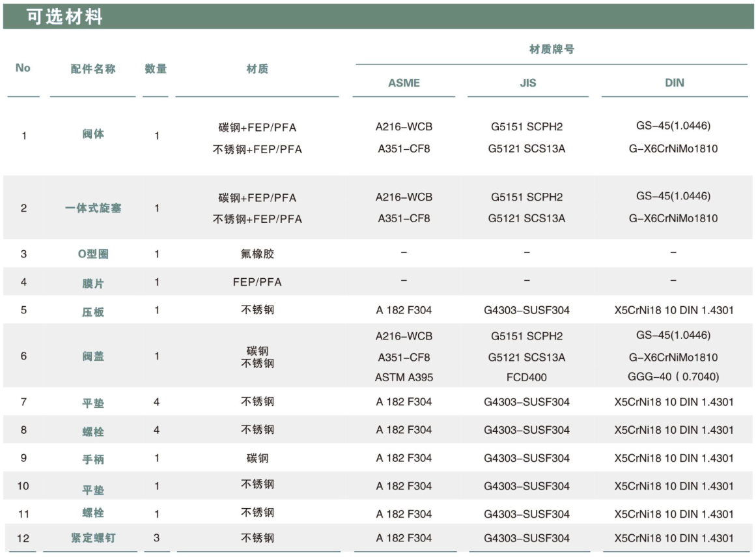Click the 配件名称 column header
This screenshot has height=557, width=756.
point(93,68)
